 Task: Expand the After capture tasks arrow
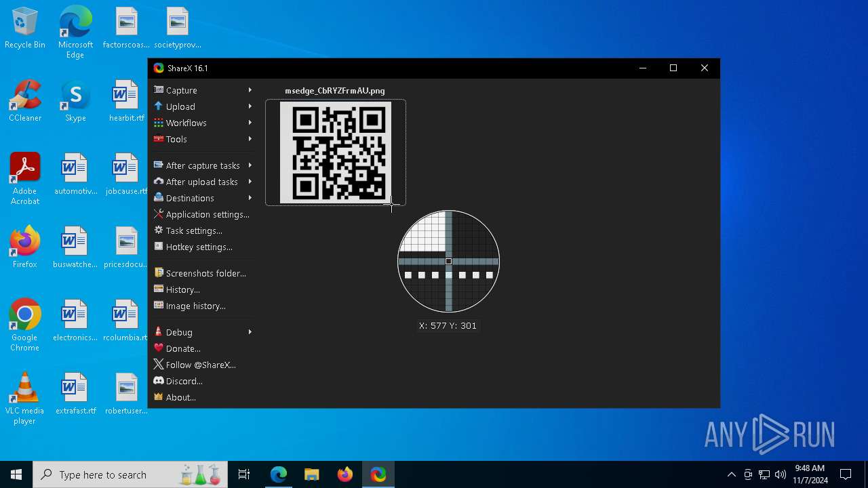(250, 165)
